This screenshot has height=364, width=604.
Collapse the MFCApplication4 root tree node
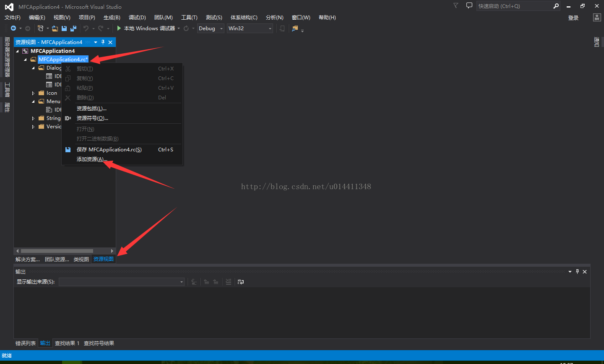pyautogui.click(x=18, y=51)
